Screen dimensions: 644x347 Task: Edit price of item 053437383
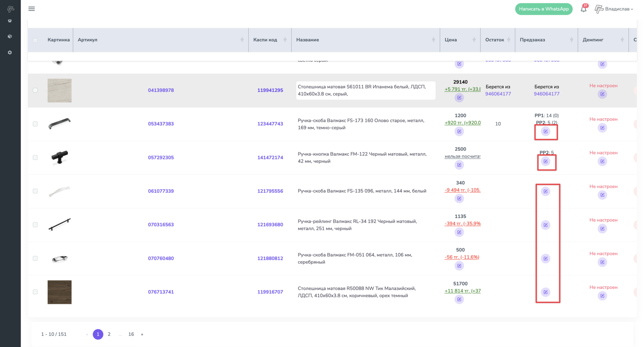(x=459, y=132)
